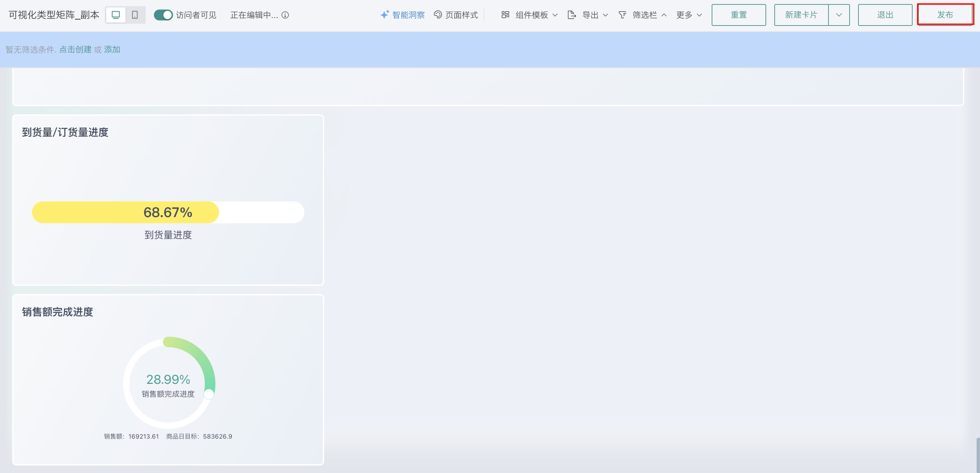Click the info icon beside 正在编辑中

pos(285,15)
